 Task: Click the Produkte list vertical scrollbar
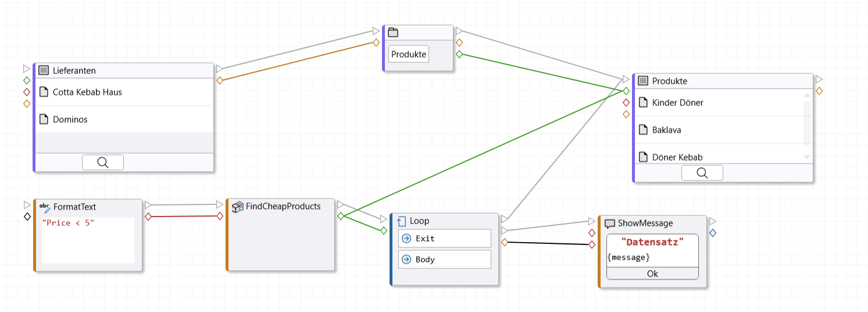tap(806, 122)
